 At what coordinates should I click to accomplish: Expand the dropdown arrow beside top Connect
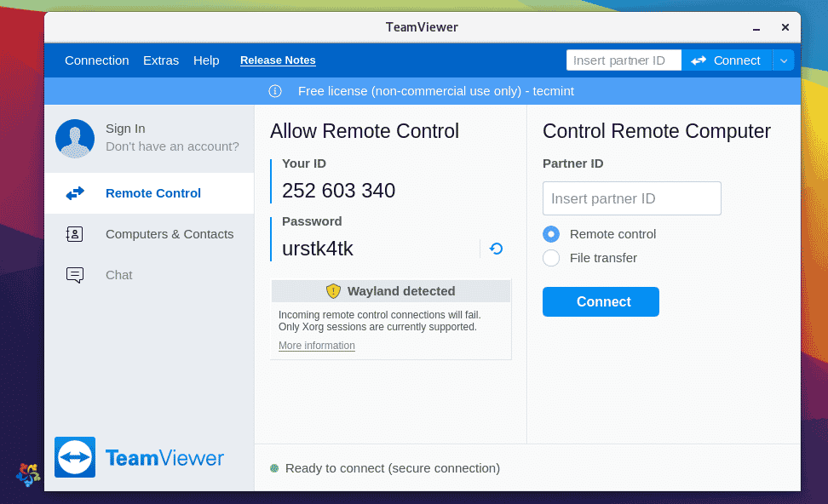pos(784,60)
